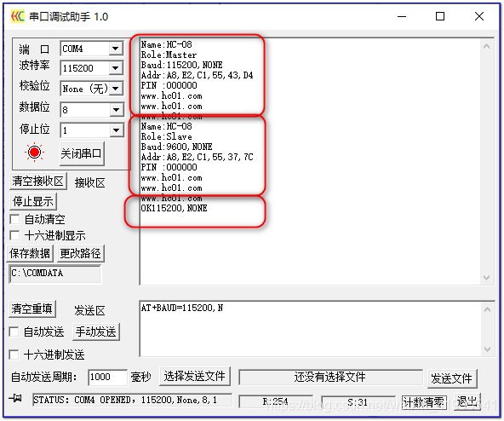The height and width of the screenshot is (421, 504).
Task: Click the STATUS: COM4 OPENED status text
Action: point(132,400)
